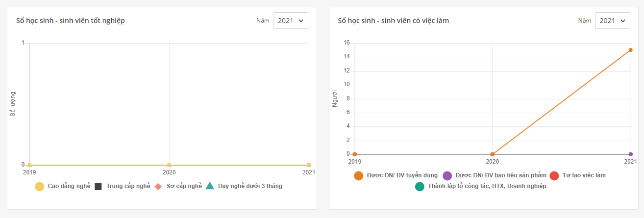Screen dimensions: 644x218
Task: Toggle the Tự tạo việc làm series label
Action: pyautogui.click(x=584, y=175)
